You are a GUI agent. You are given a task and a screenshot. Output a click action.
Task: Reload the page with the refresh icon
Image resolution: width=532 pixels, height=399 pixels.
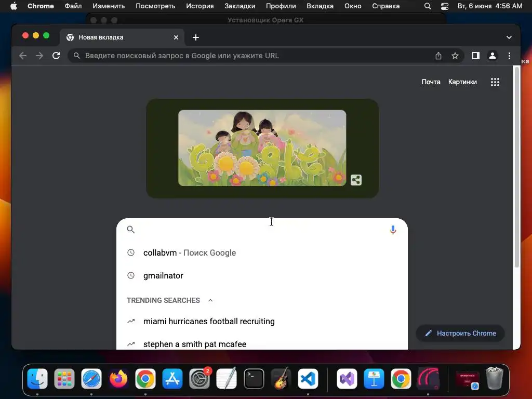pos(56,56)
